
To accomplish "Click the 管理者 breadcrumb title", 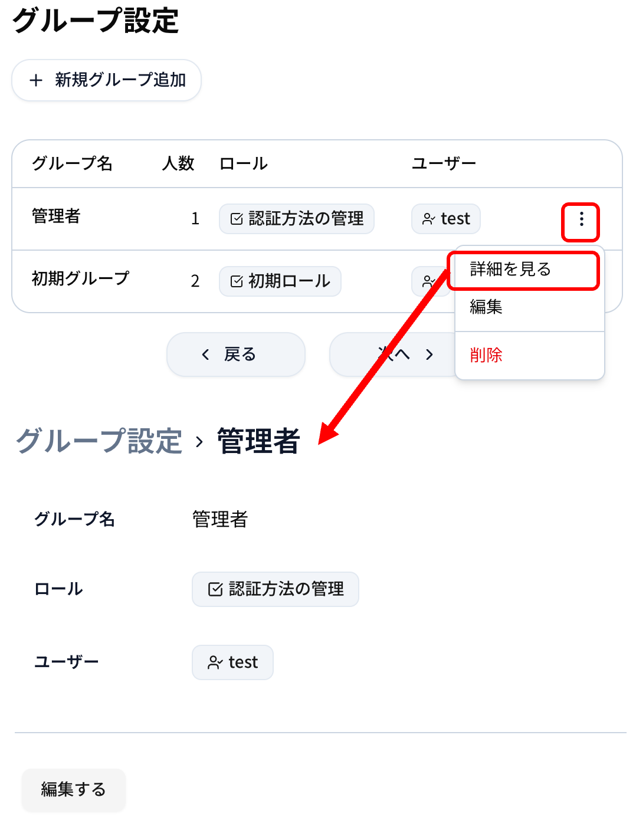I will pos(258,441).
